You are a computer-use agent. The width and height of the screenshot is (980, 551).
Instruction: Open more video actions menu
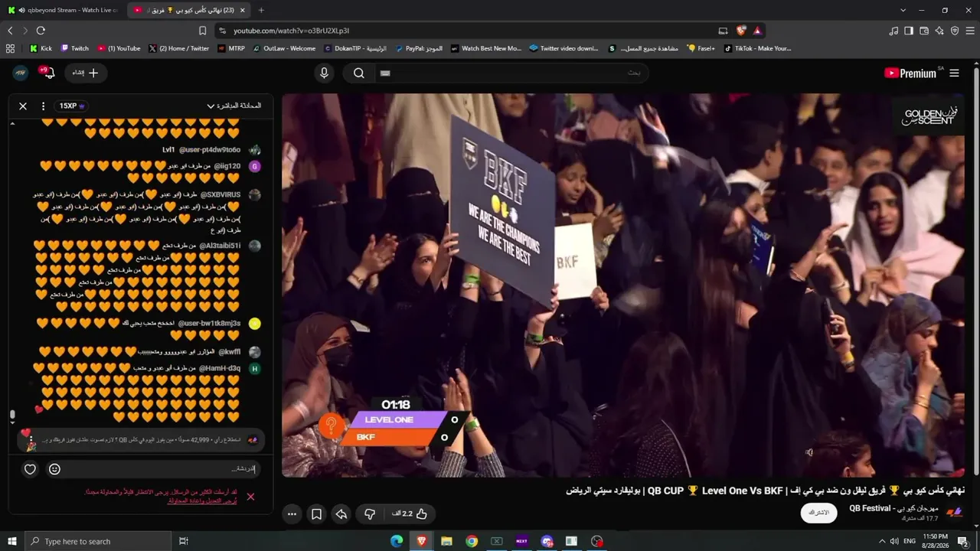point(292,514)
